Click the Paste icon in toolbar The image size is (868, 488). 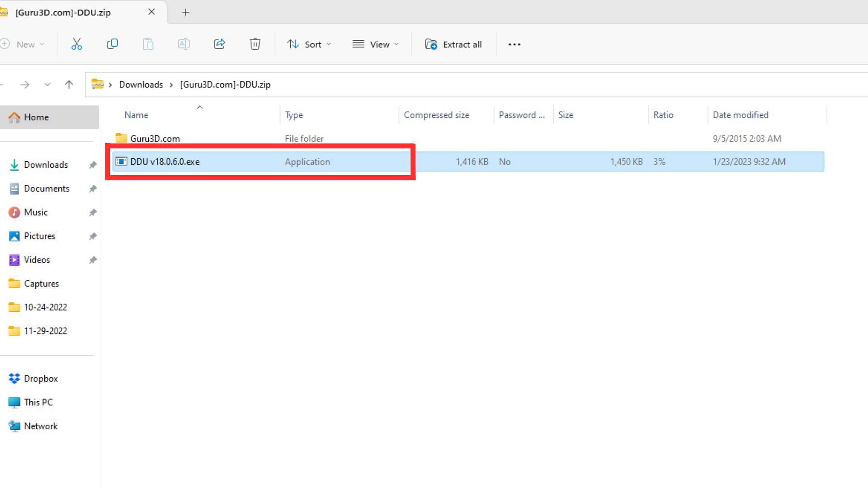point(148,44)
